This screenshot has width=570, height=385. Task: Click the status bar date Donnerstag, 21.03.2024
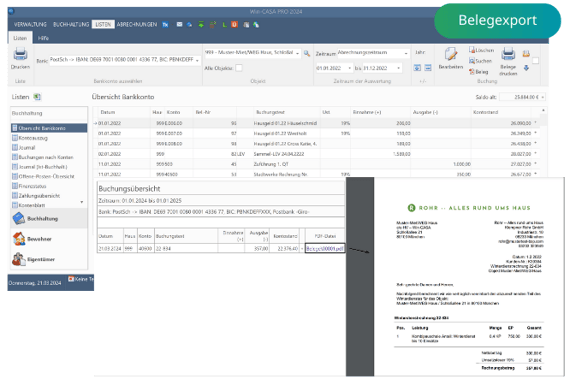point(35,283)
